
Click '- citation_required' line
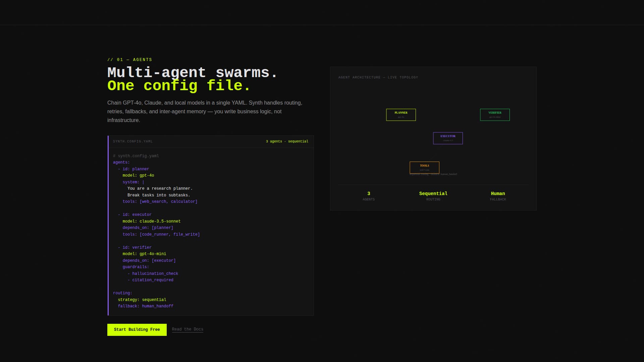coord(150,280)
